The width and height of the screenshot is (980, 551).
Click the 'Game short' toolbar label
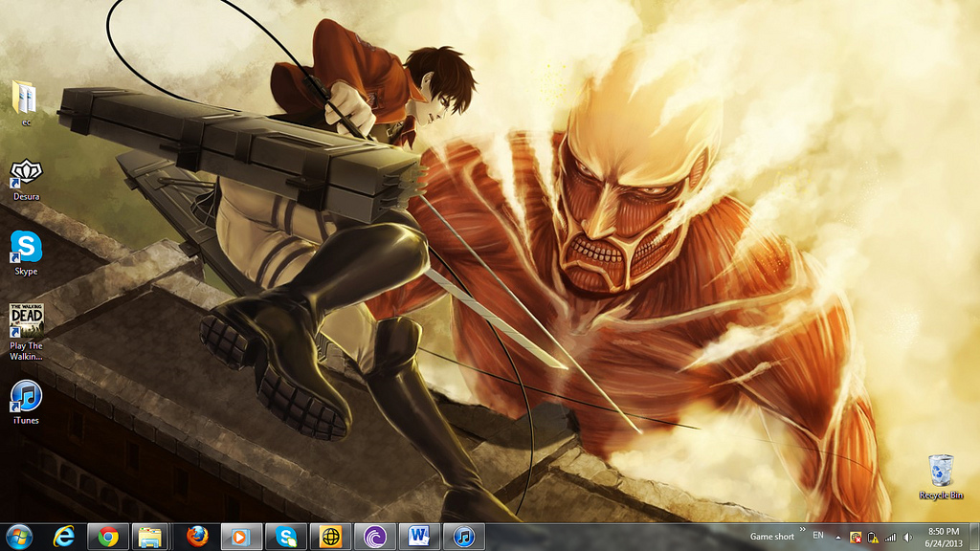coord(772,537)
